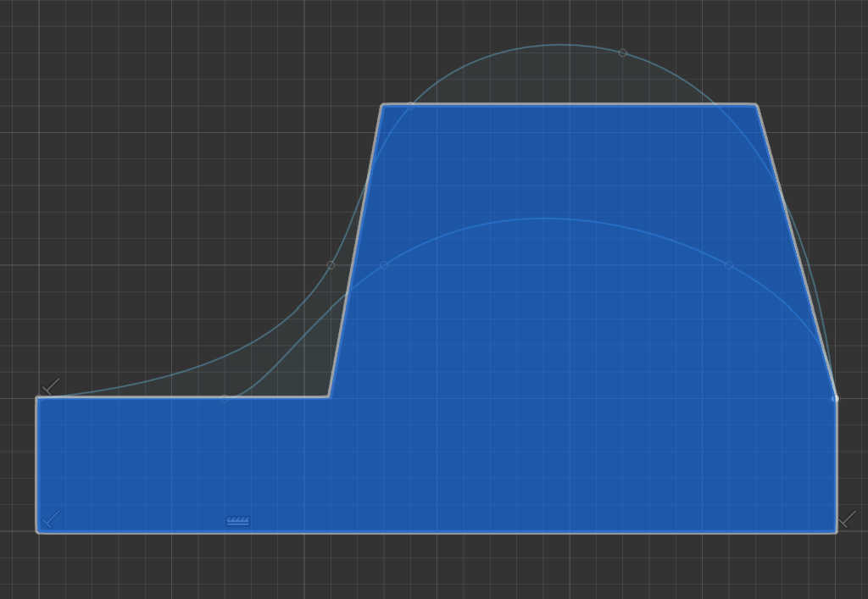Click the left slanted edge of the trapezoid
This screenshot has height=599, width=868.
point(356,251)
